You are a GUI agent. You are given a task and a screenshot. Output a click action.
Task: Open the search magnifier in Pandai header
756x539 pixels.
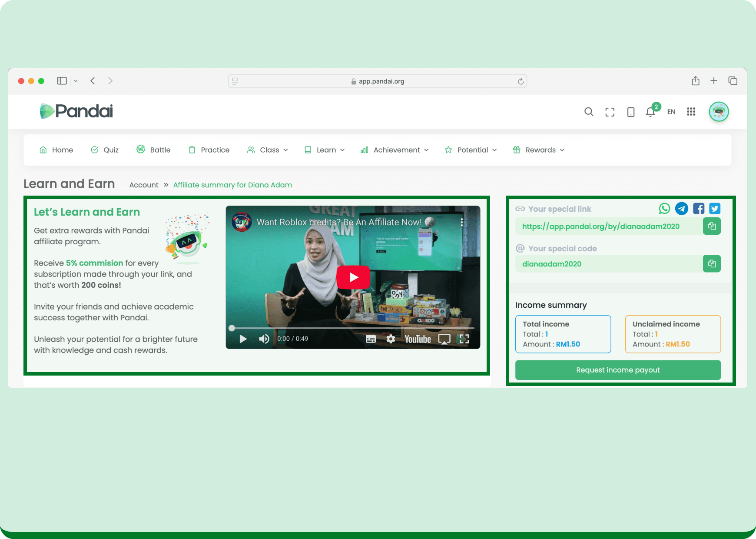589,112
